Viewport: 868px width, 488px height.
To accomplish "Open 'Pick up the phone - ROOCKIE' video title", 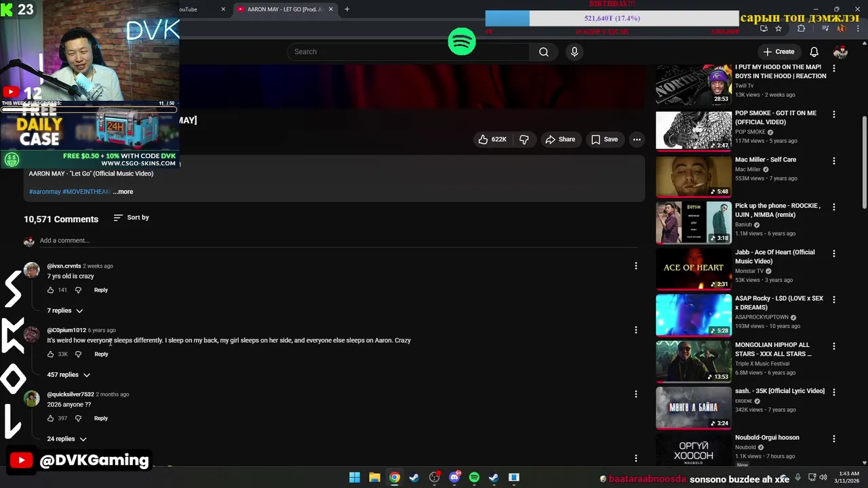I will [778, 210].
